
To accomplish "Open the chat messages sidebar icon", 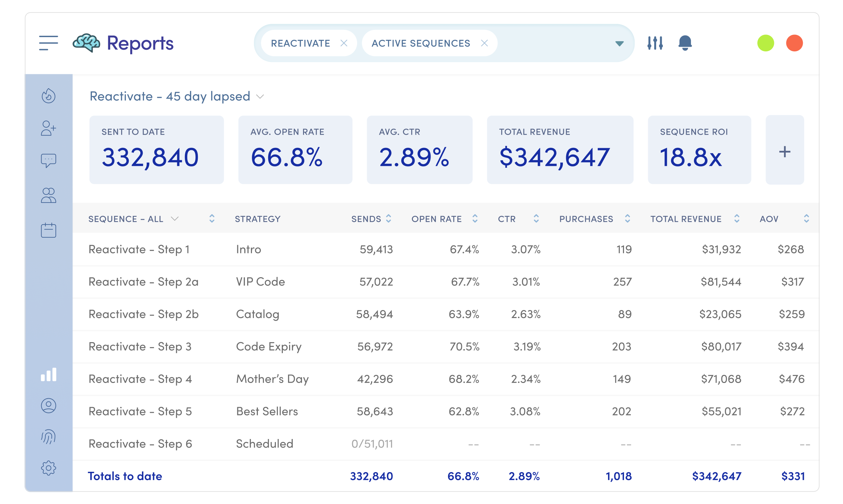I will pyautogui.click(x=48, y=160).
